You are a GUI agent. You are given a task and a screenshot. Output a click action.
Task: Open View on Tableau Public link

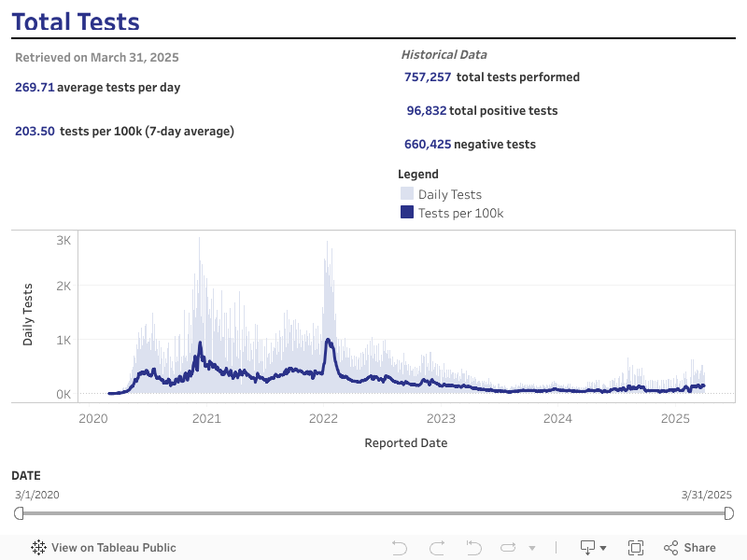click(x=113, y=548)
